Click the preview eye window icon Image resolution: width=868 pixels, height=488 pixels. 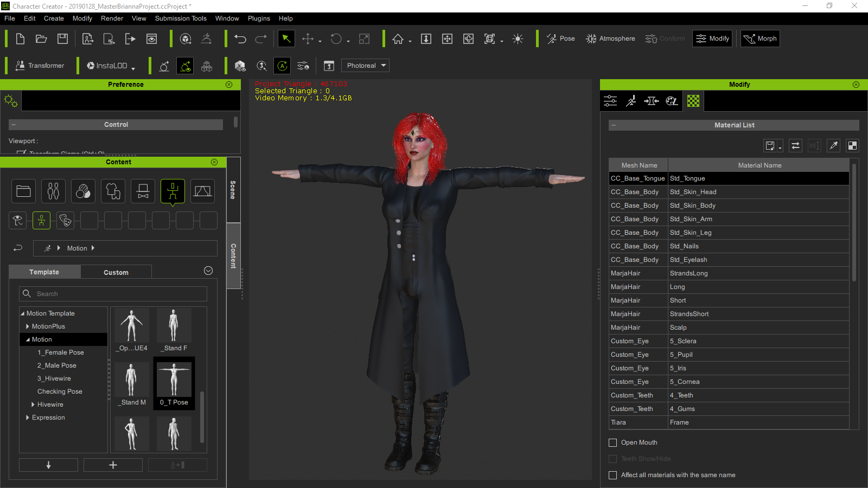coord(152,38)
